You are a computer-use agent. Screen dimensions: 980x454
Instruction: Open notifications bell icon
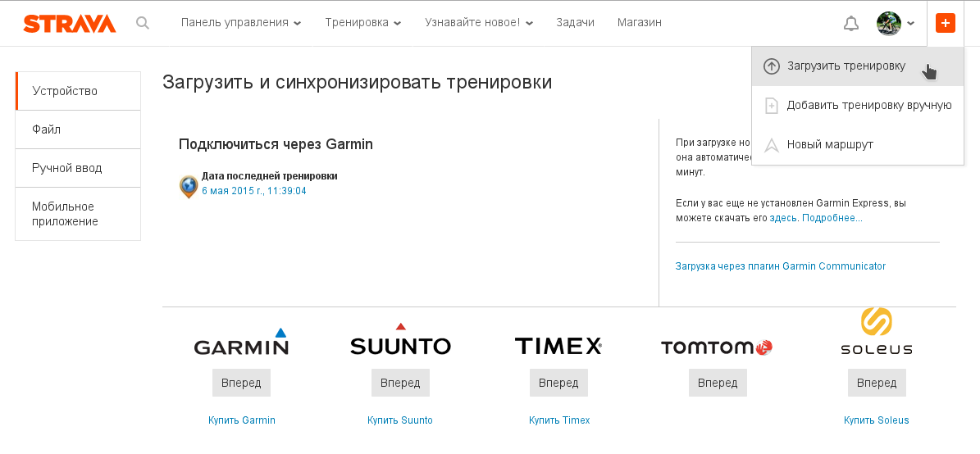pos(850,24)
